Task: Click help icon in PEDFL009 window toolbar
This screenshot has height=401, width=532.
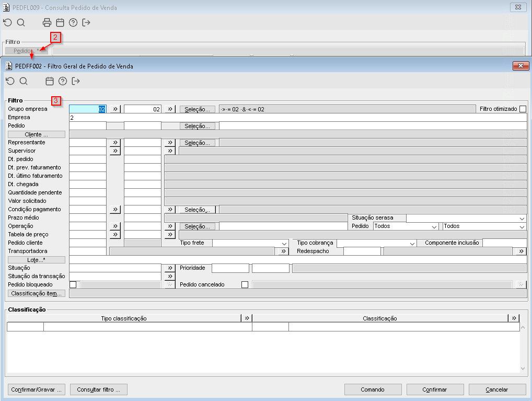Action: [x=73, y=23]
